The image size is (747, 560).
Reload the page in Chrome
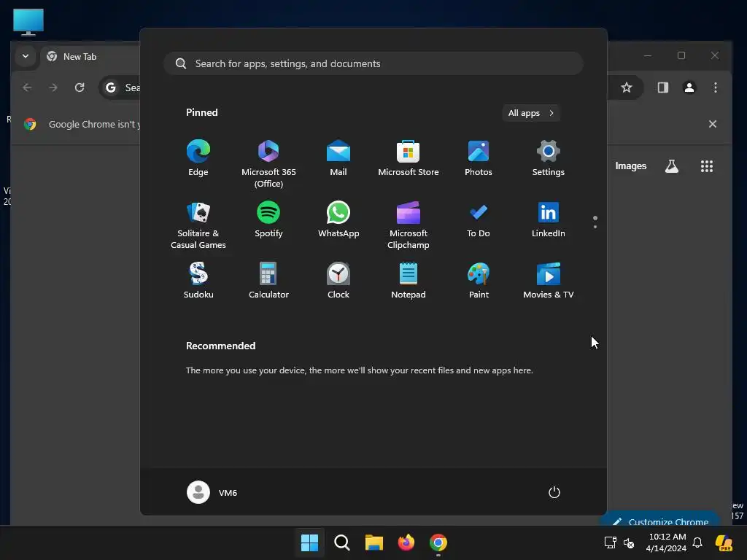[x=80, y=87]
